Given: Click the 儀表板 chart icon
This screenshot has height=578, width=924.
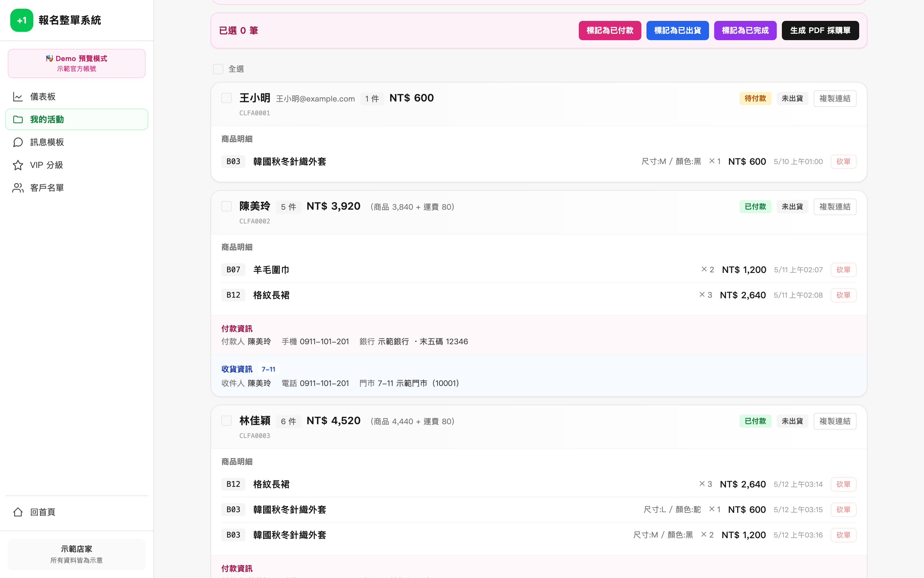Looking at the screenshot, I should pos(18,97).
